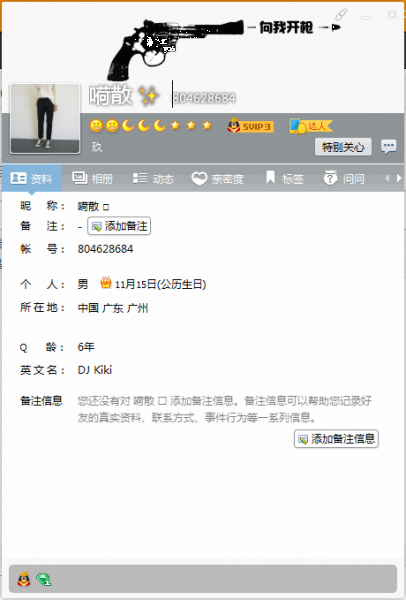This screenshot has height=600, width=406.
Task: Click the sparkle emoji next to the nickname
Action: point(148,95)
